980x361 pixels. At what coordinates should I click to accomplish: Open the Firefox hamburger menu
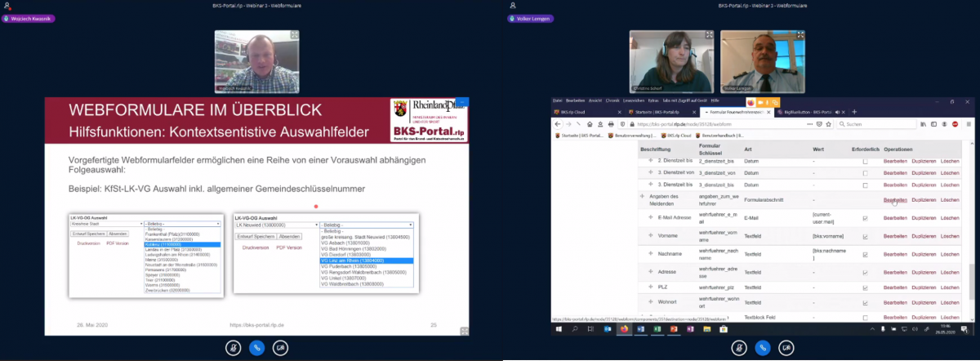pyautogui.click(x=968, y=124)
